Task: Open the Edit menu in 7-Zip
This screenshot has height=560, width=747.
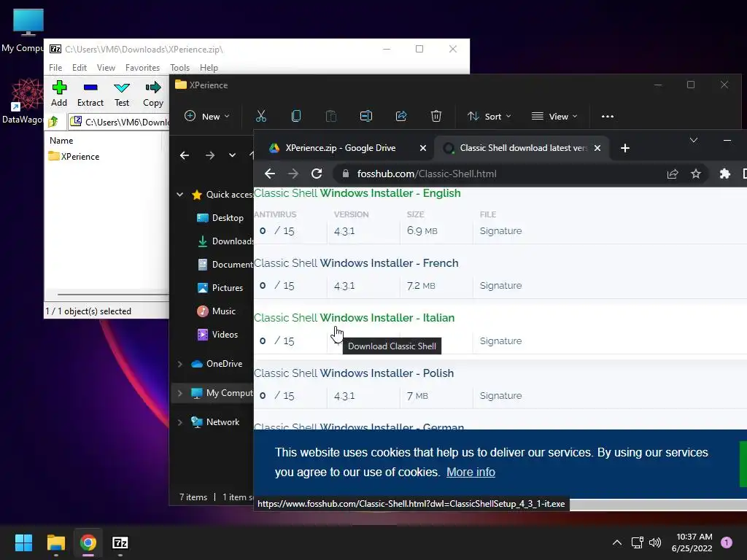Action: tap(79, 68)
